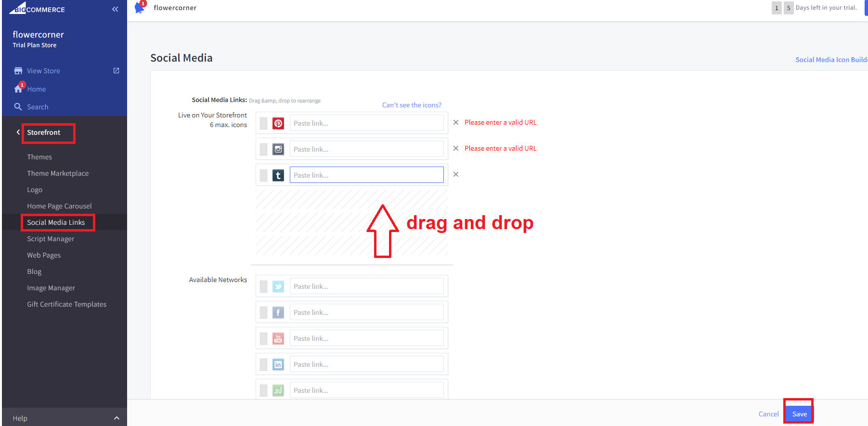The width and height of the screenshot is (868, 426).
Task: Click the YouTube icon in Available Networks
Action: coord(278,338)
